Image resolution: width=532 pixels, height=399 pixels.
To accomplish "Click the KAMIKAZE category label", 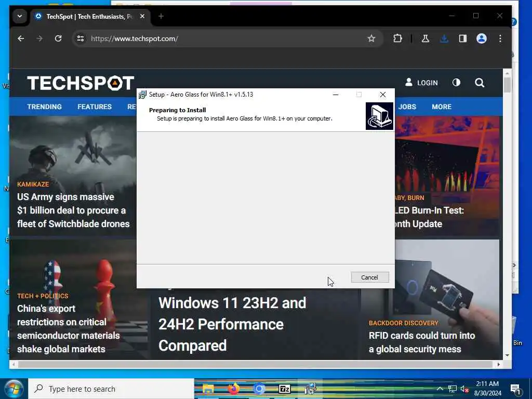I will click(33, 184).
